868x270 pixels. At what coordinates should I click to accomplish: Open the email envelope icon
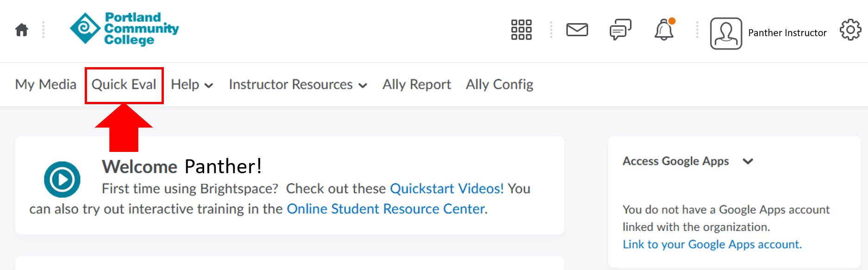577,30
